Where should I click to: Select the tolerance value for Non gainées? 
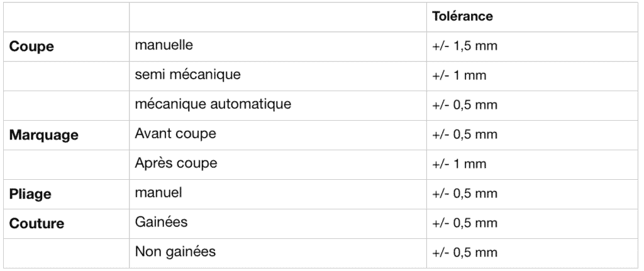[466, 253]
